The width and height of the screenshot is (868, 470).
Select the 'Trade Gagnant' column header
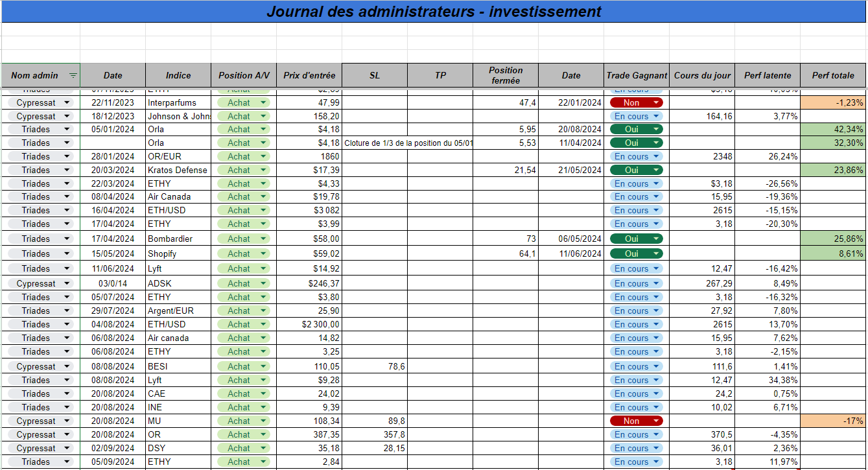pos(637,75)
